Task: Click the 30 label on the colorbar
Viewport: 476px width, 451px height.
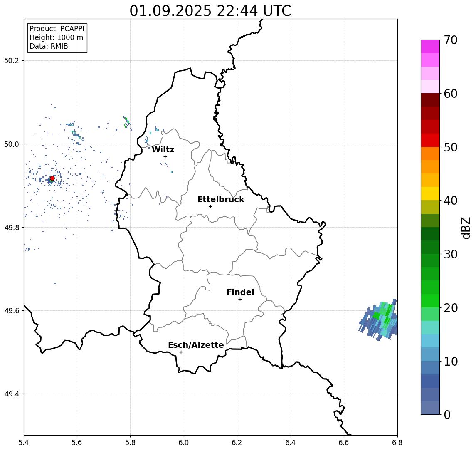Action: (x=451, y=254)
